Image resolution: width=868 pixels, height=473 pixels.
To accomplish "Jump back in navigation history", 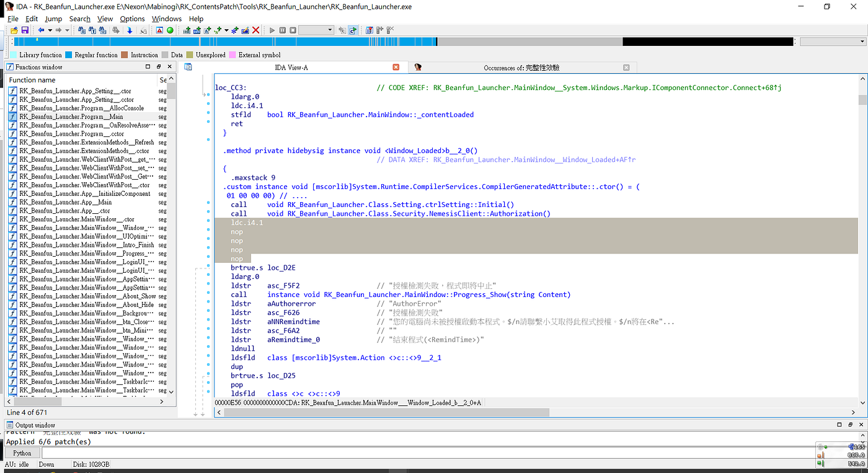I will [x=41, y=30].
